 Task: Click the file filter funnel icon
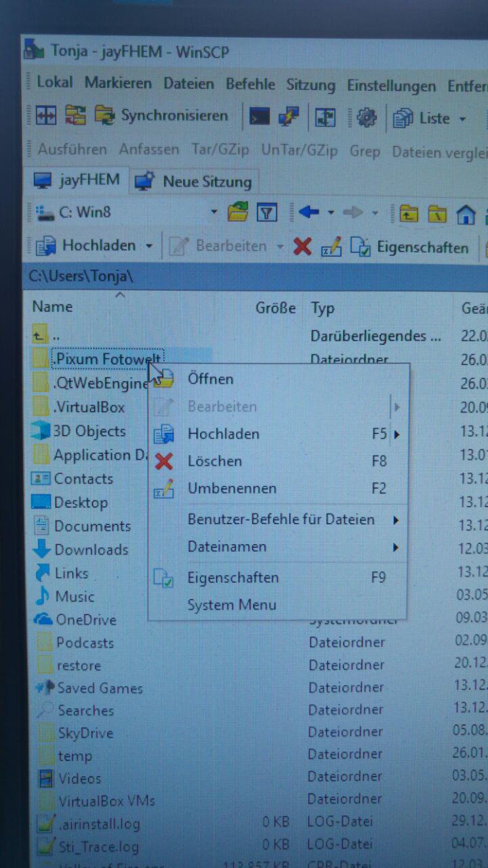click(x=267, y=213)
